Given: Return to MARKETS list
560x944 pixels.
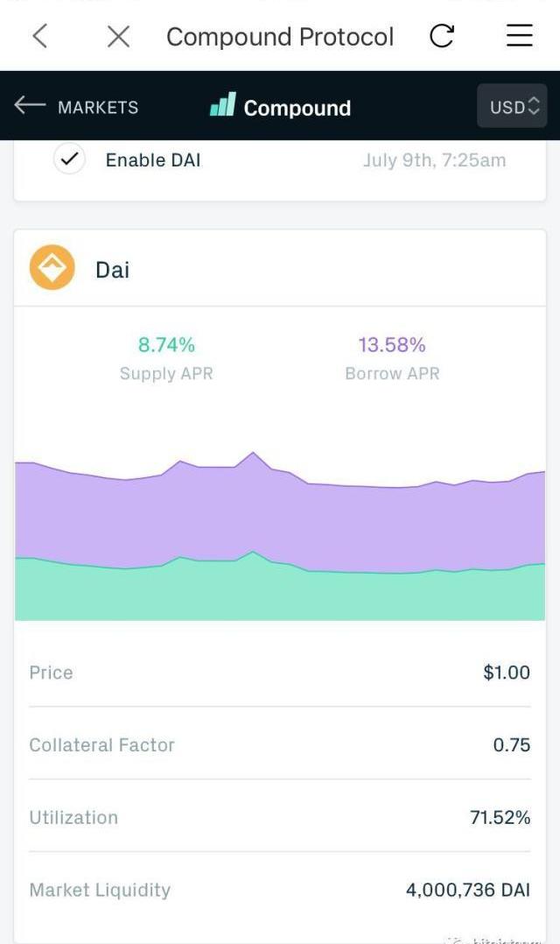Looking at the screenshot, I should tap(97, 107).
